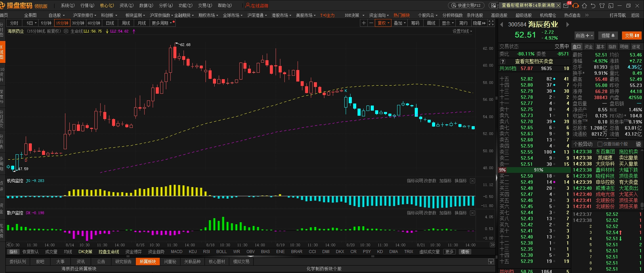This screenshot has width=644, height=273.
Task: Toggle the 画线 drawing tools
Action: click(431, 23)
